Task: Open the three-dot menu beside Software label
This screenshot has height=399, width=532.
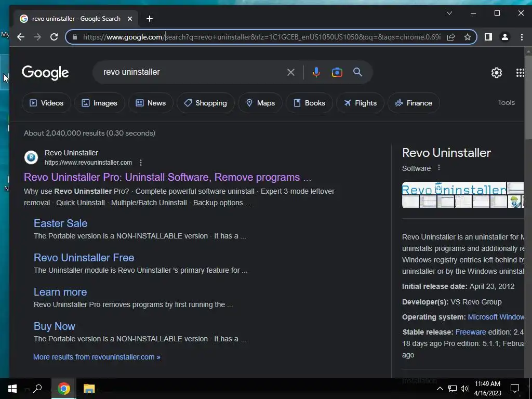Action: (x=438, y=168)
